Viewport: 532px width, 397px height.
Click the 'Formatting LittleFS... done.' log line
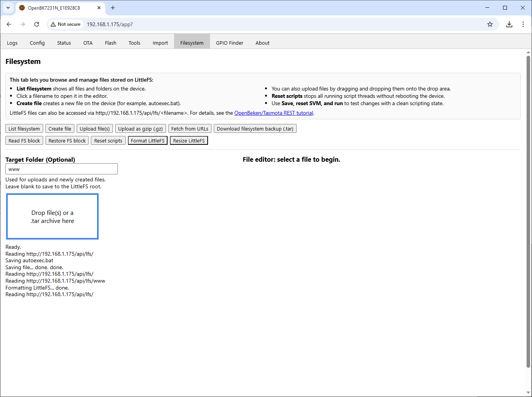click(x=37, y=288)
